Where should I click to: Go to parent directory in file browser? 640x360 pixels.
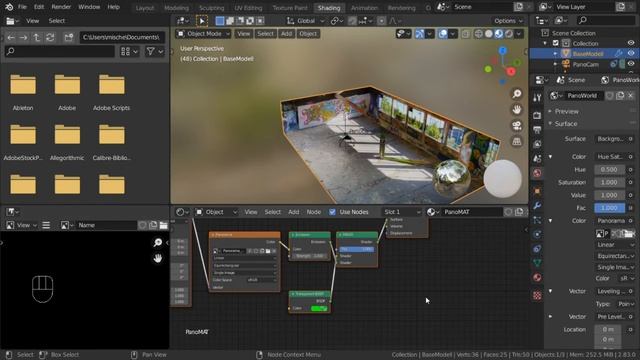click(x=37, y=38)
